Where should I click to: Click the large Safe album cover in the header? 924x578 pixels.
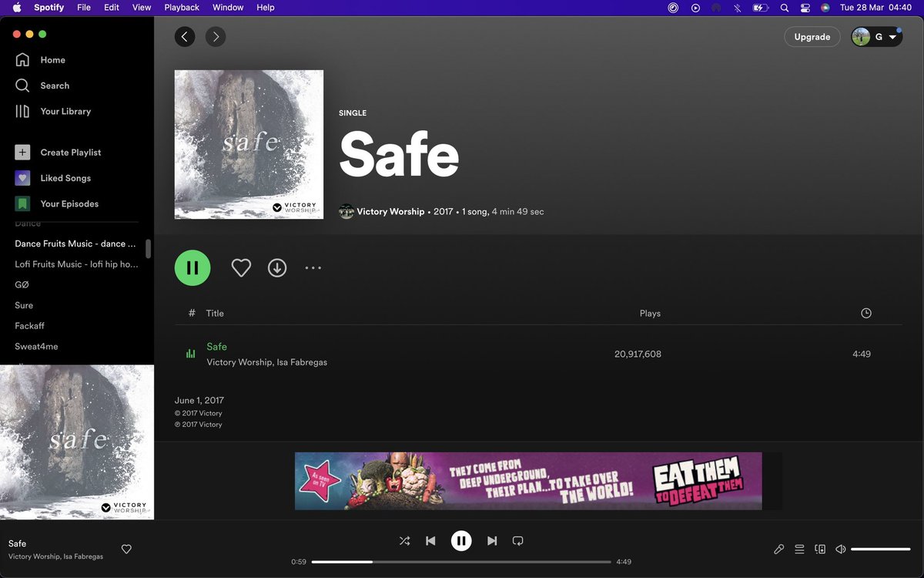click(249, 144)
